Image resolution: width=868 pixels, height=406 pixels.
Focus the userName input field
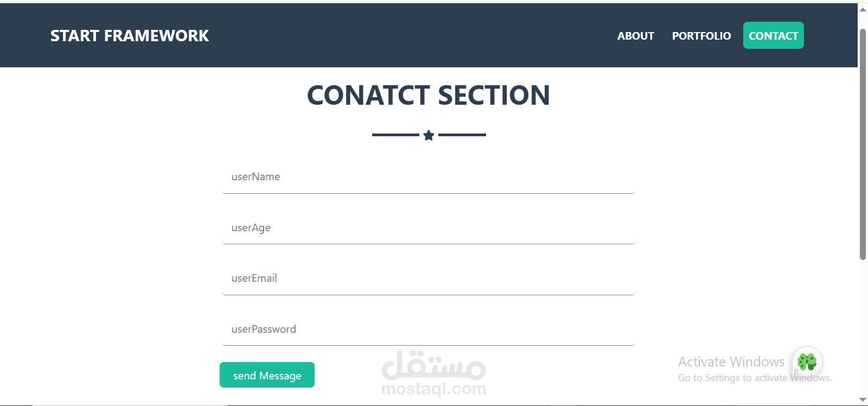point(429,177)
